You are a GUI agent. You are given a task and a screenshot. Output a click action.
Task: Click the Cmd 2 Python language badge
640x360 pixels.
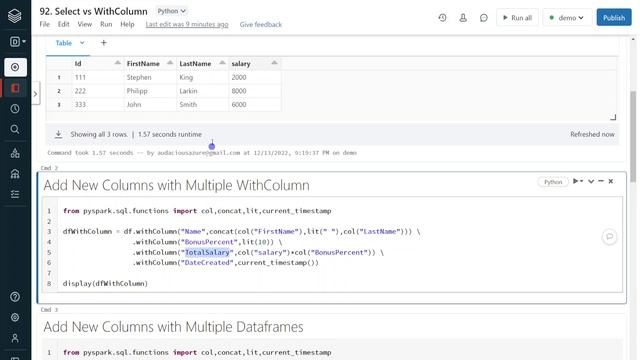coord(553,182)
